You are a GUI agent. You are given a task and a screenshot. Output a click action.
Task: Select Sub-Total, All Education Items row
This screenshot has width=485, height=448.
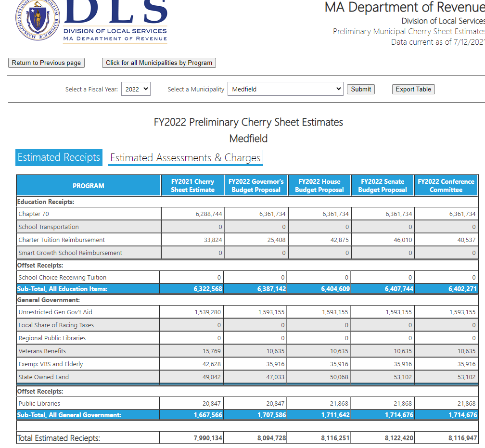tap(63, 289)
